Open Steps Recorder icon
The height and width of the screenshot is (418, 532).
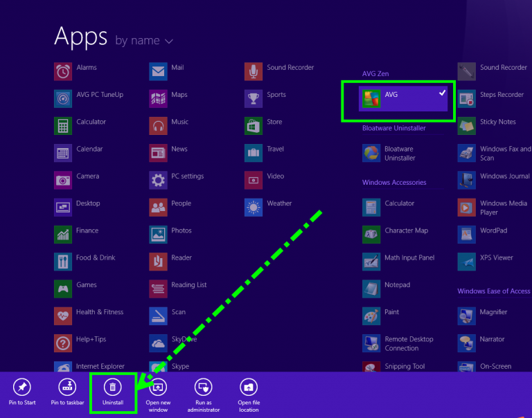pyautogui.click(x=466, y=99)
